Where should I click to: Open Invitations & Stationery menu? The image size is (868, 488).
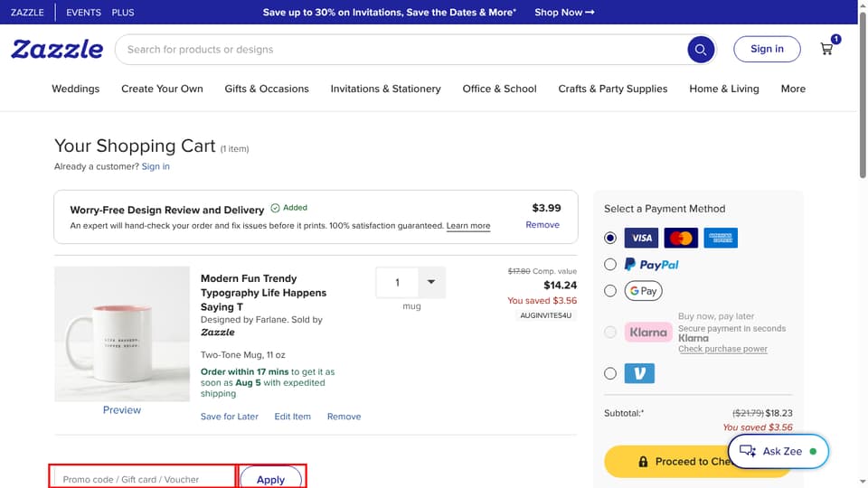(x=386, y=89)
